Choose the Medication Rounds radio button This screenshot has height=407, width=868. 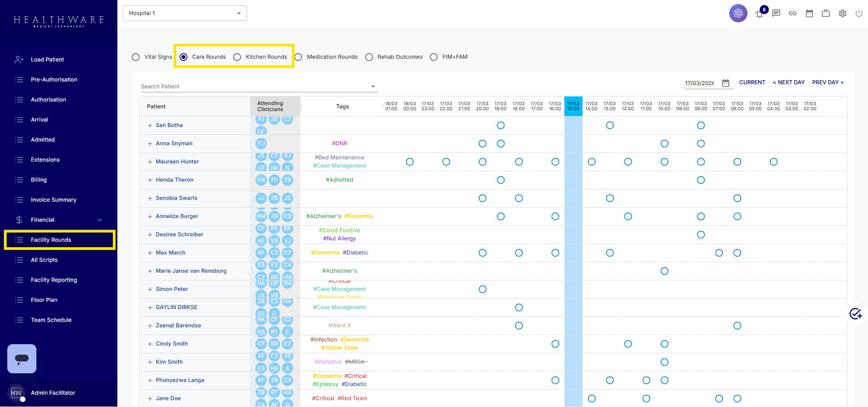point(298,57)
